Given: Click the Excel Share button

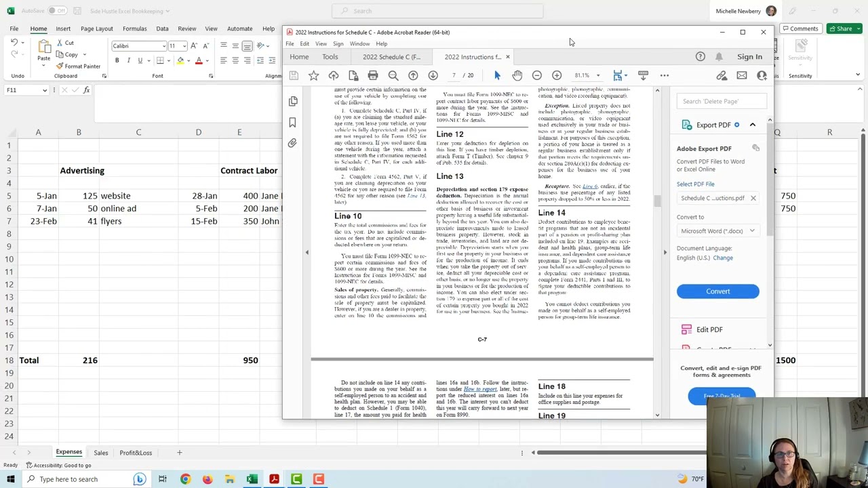Looking at the screenshot, I should click(844, 28).
